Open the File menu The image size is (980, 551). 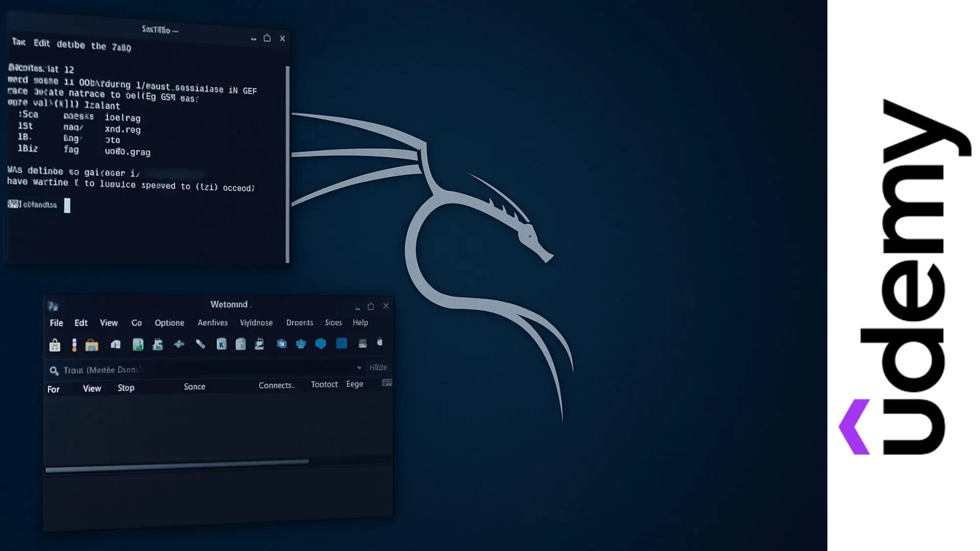tap(56, 323)
